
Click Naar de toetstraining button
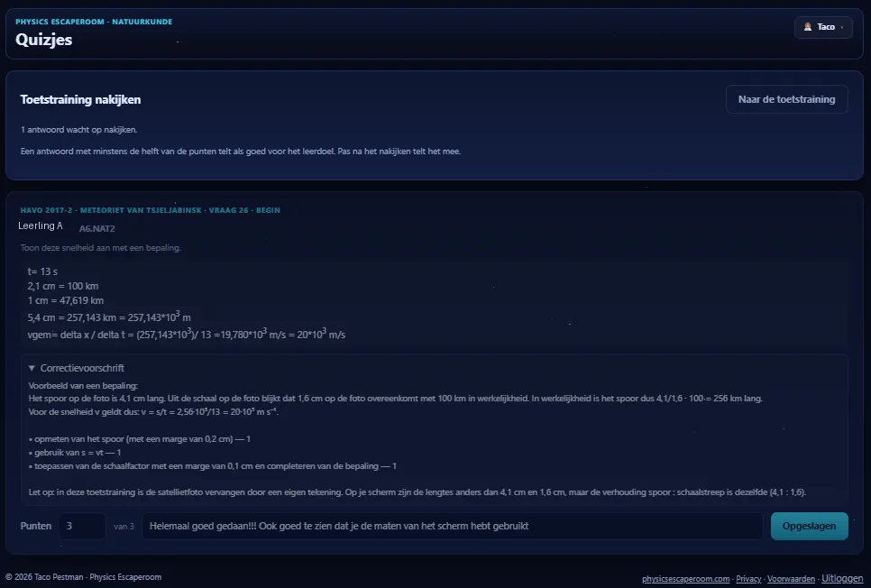786,99
